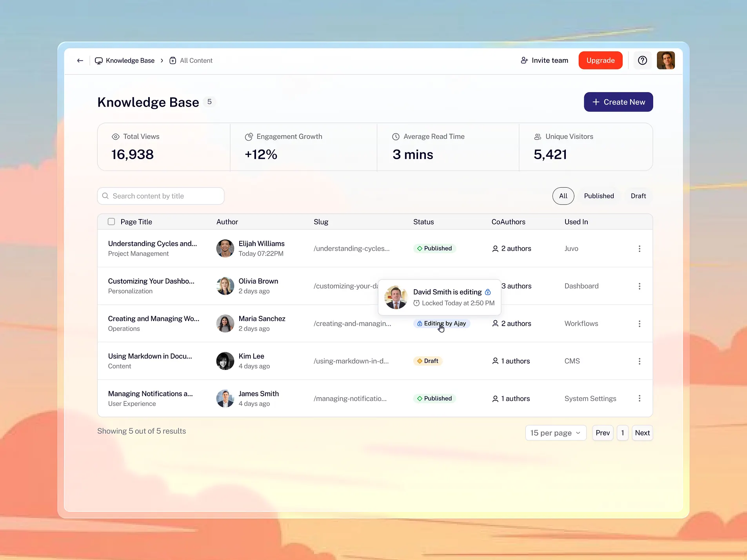The image size is (747, 560).
Task: Open kebab menu for Using Markdown row
Action: click(x=639, y=361)
